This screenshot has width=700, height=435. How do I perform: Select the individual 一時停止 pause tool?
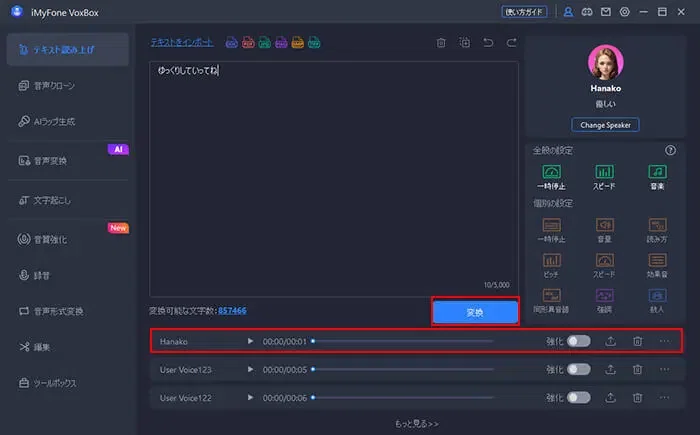coord(551,230)
